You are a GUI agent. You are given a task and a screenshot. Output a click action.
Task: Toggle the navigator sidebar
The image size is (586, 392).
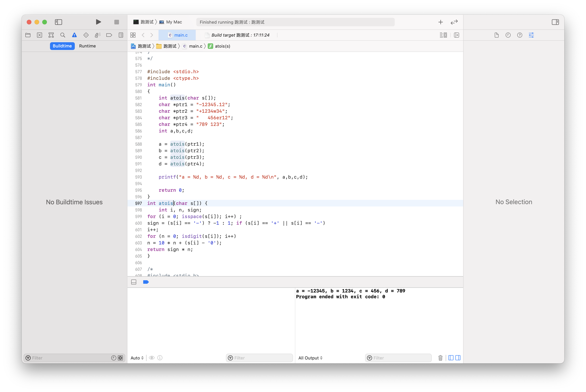tap(58, 22)
